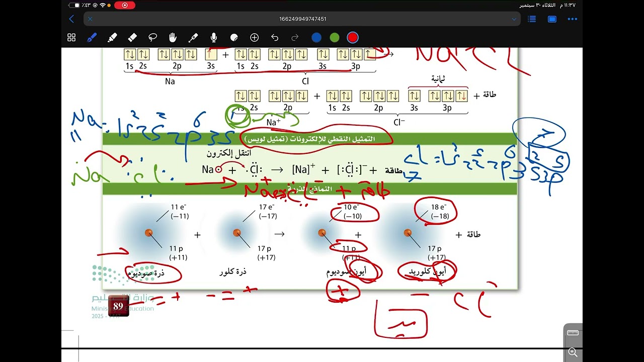Tap the red screen recording indicator
Viewport: 644px width, 362px height.
point(125,5)
